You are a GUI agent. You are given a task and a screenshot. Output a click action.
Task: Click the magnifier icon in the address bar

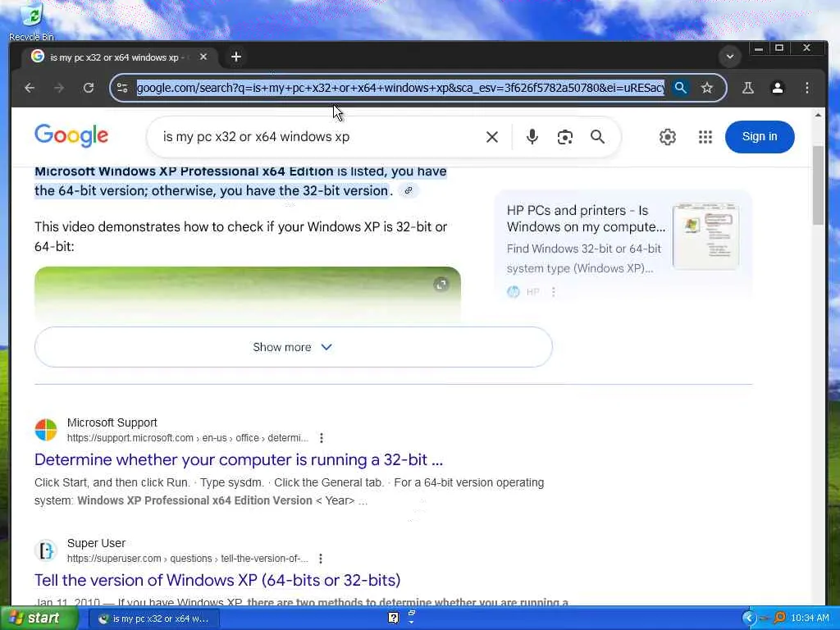pos(680,88)
